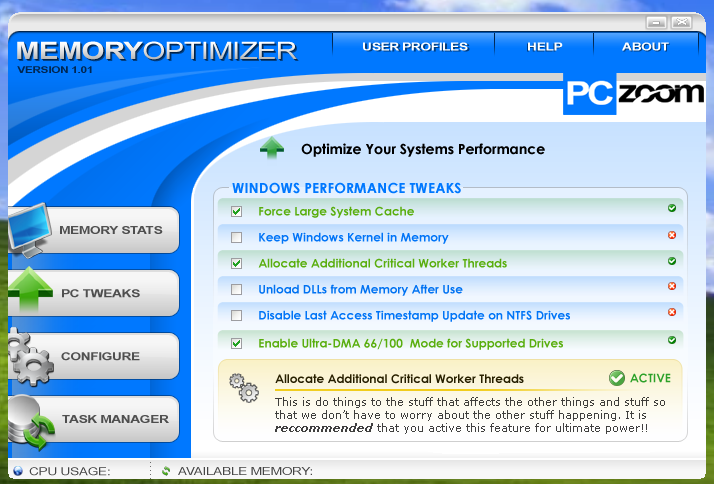Click the green ACTIVE checkmark icon
Image resolution: width=714 pixels, height=484 pixels.
617,378
